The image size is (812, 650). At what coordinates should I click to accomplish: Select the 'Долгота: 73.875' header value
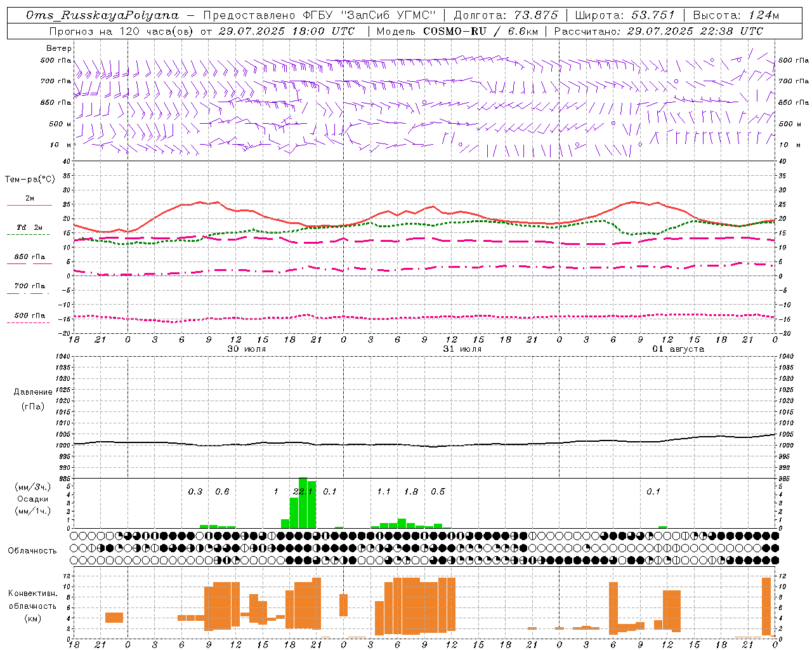[x=506, y=15]
